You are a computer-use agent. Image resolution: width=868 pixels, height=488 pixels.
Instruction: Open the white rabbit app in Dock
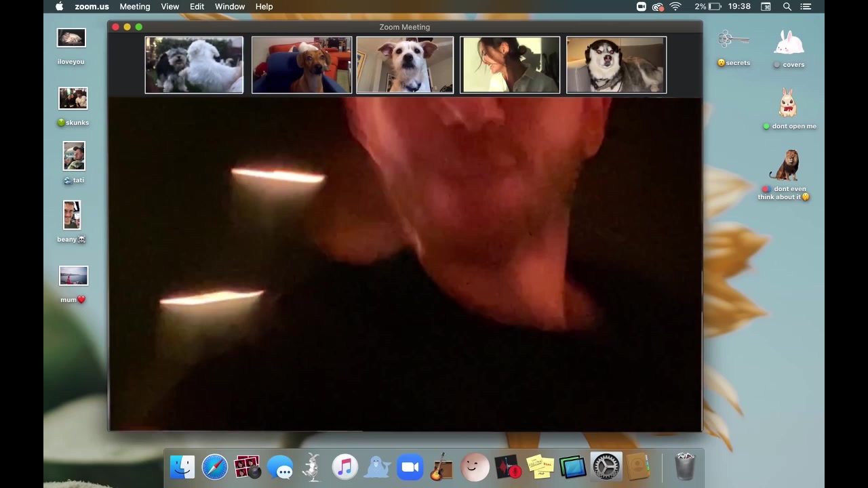tap(313, 467)
